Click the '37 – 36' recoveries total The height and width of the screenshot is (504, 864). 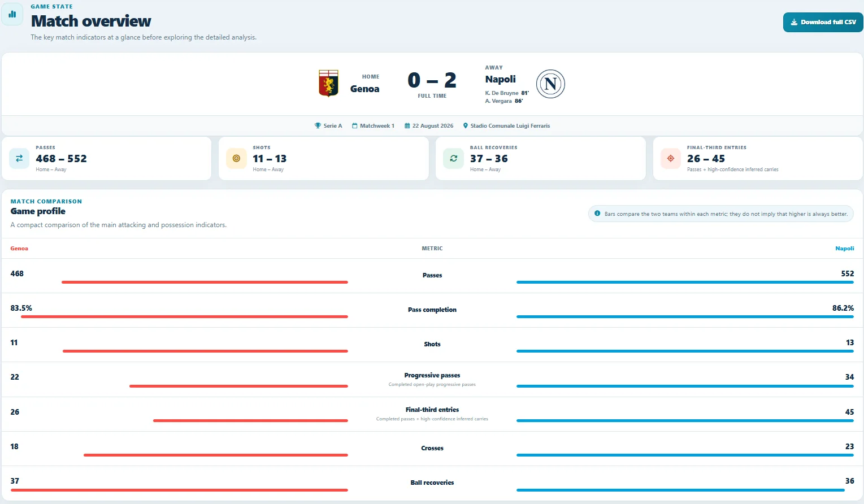click(x=489, y=159)
